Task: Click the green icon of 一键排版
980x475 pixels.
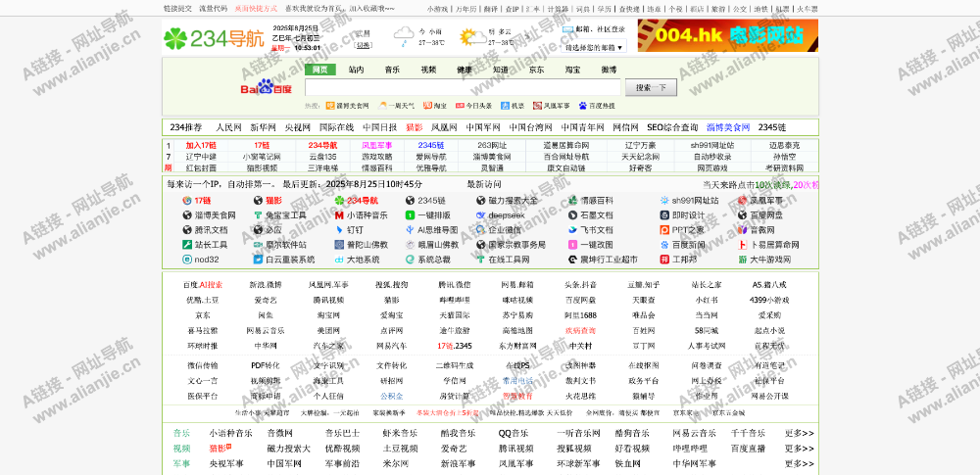Action: (410, 215)
